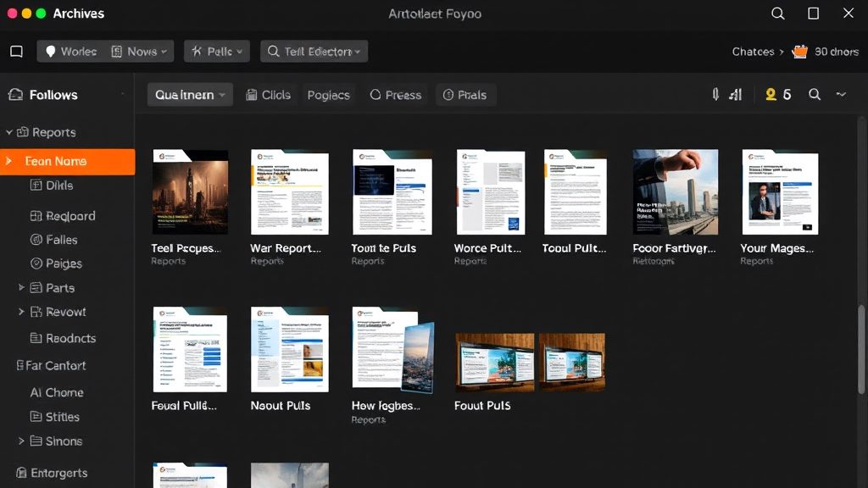The width and height of the screenshot is (868, 488).
Task: Switch to the Cliols tab
Action: 269,95
